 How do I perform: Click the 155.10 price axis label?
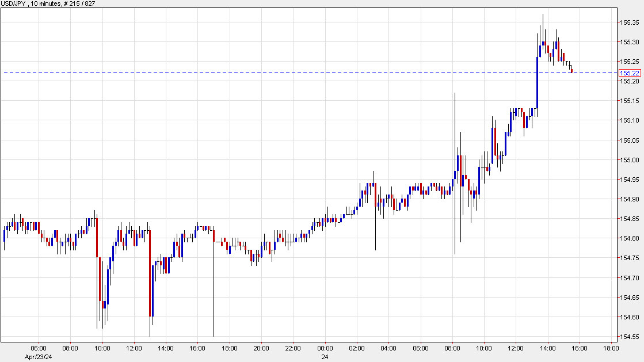(629, 120)
